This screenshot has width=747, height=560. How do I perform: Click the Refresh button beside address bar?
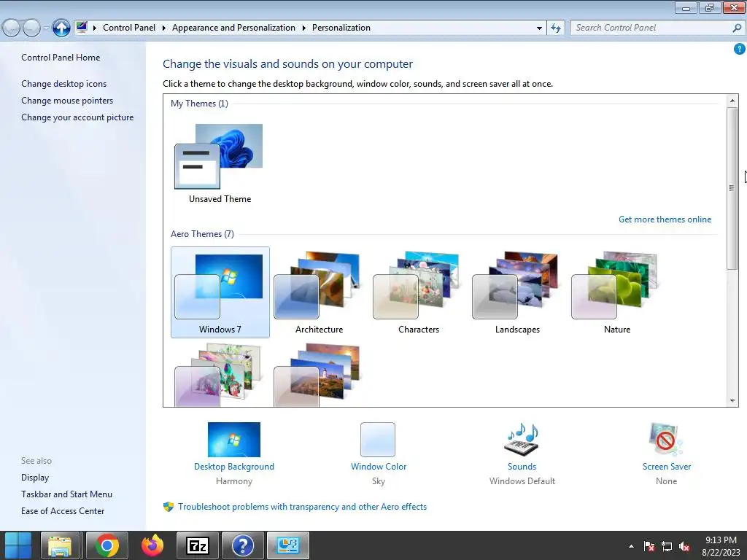click(x=555, y=28)
